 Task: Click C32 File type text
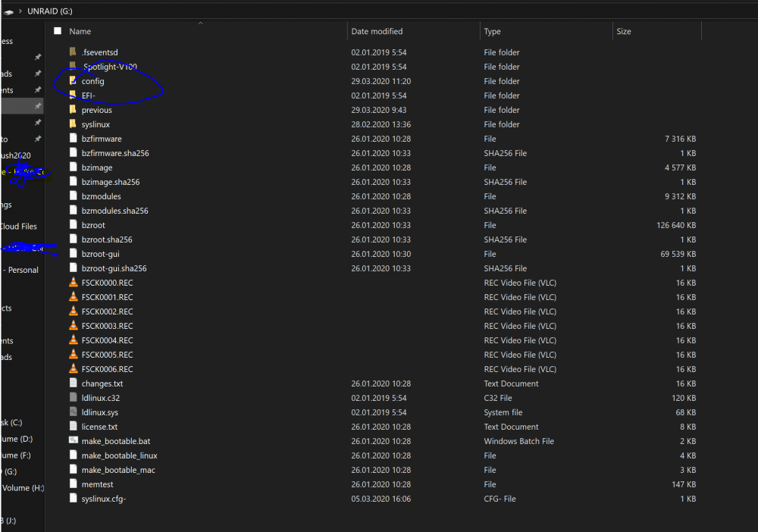(498, 398)
